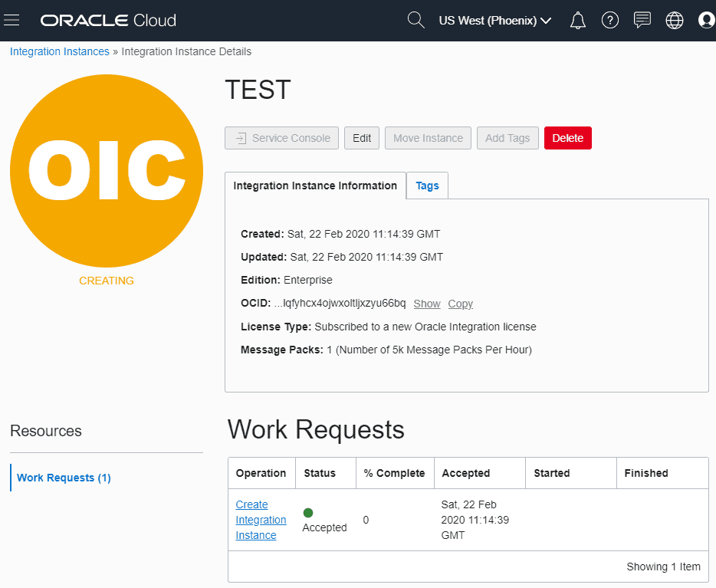Image resolution: width=716 pixels, height=588 pixels.
Task: Click the language globe icon
Action: [x=675, y=20]
